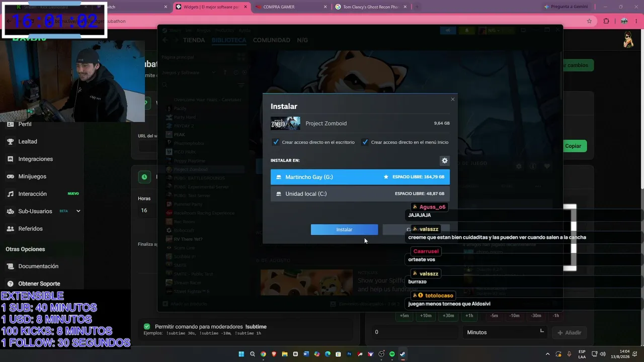
Task: Click the blue Instalar button
Action: pyautogui.click(x=344, y=230)
